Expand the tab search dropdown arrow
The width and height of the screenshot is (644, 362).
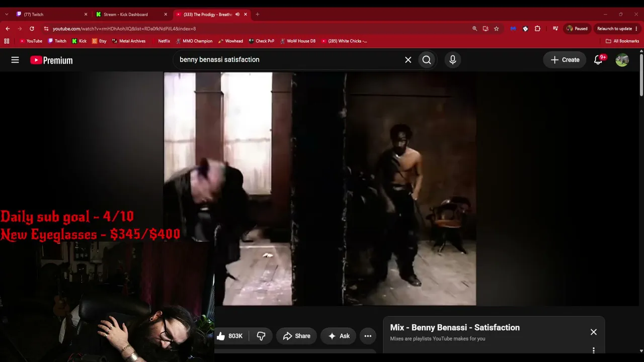7,15
